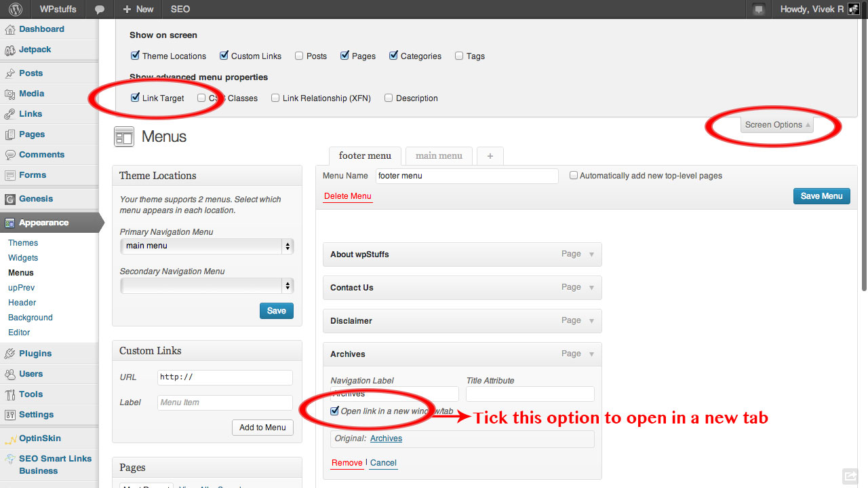Click the Settings sidebar icon
Screen dimensions: 868x488
point(9,415)
